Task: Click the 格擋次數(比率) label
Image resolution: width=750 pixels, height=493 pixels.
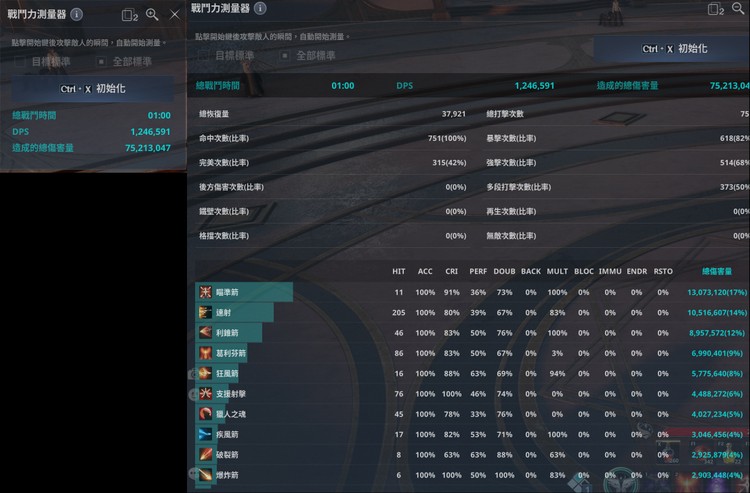Action: point(224,236)
